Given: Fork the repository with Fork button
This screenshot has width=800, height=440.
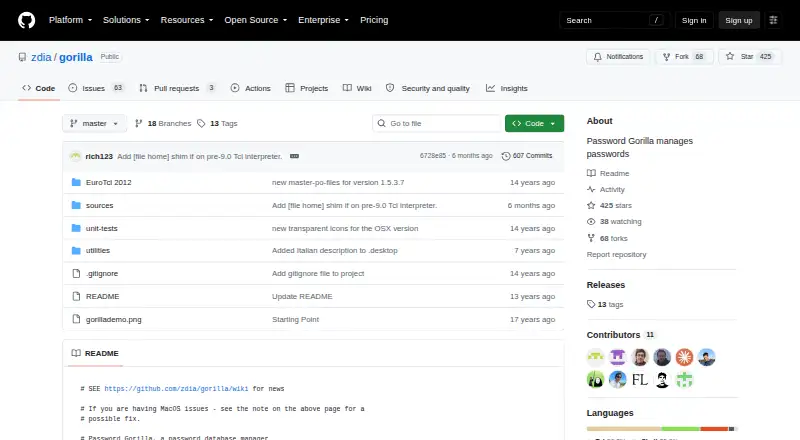Looking at the screenshot, I should tap(684, 57).
